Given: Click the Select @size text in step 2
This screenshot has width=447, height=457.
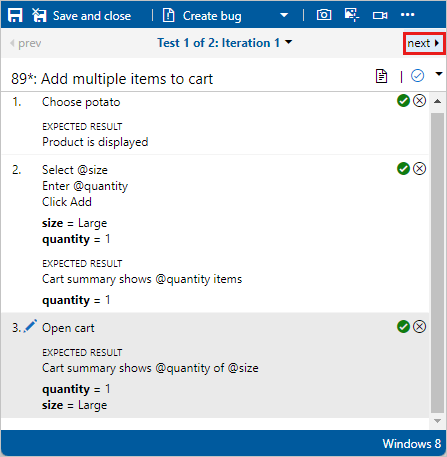Looking at the screenshot, I should coord(75,170).
